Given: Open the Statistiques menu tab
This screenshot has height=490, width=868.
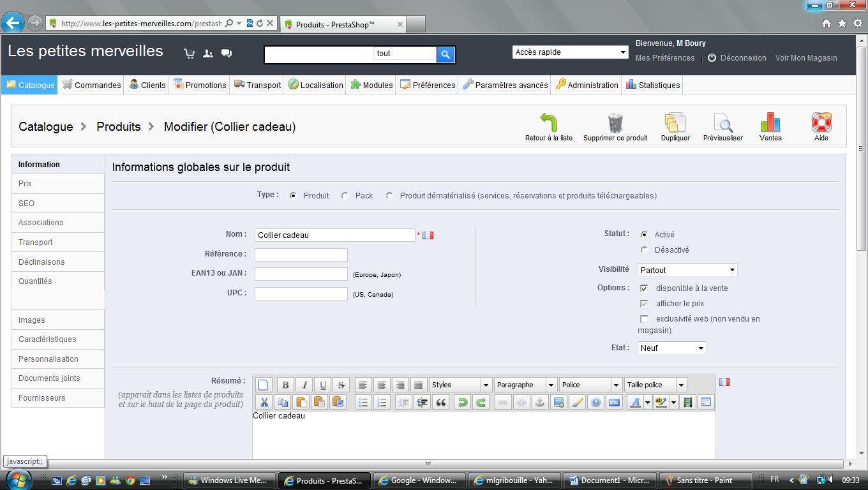Looking at the screenshot, I should coord(653,85).
